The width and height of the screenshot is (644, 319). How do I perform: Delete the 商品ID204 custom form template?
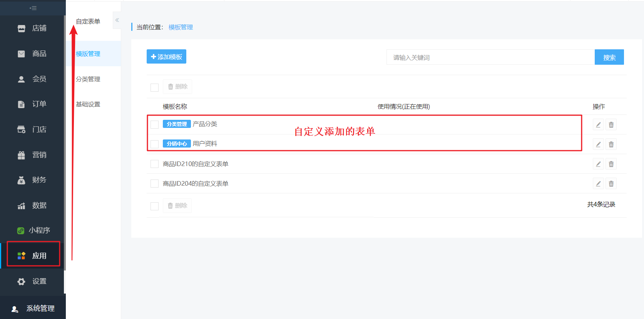pos(611,184)
